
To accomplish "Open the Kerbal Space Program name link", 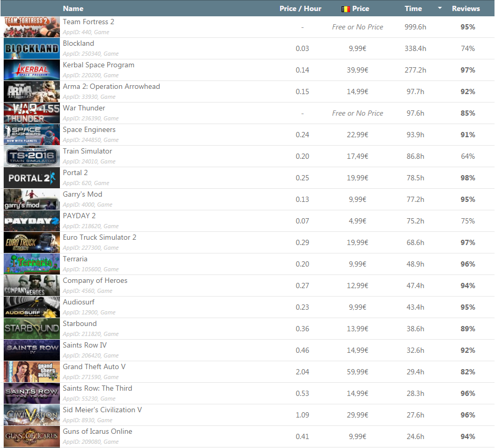I will (98, 65).
